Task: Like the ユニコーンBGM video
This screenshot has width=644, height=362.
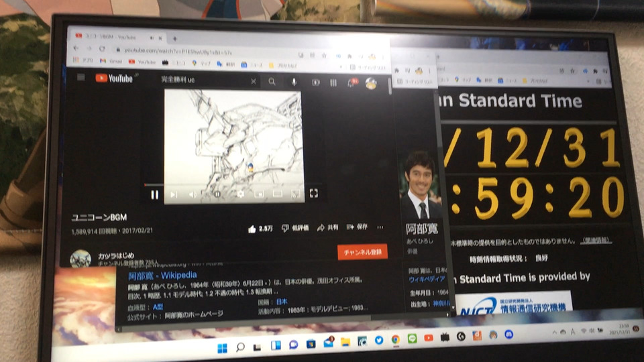Action: pyautogui.click(x=260, y=229)
